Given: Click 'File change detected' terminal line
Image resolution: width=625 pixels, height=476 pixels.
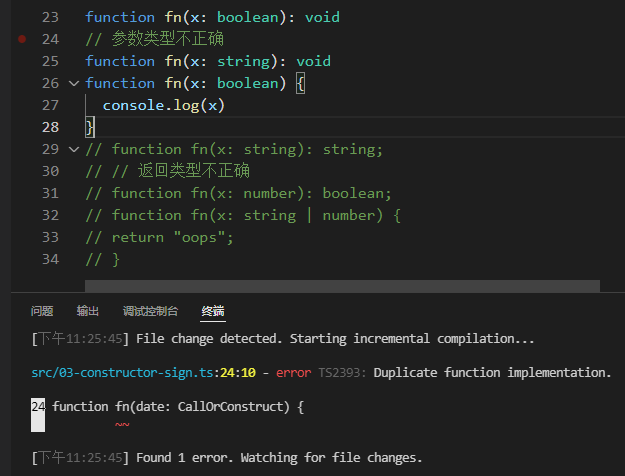Looking at the screenshot, I should coord(283,339).
